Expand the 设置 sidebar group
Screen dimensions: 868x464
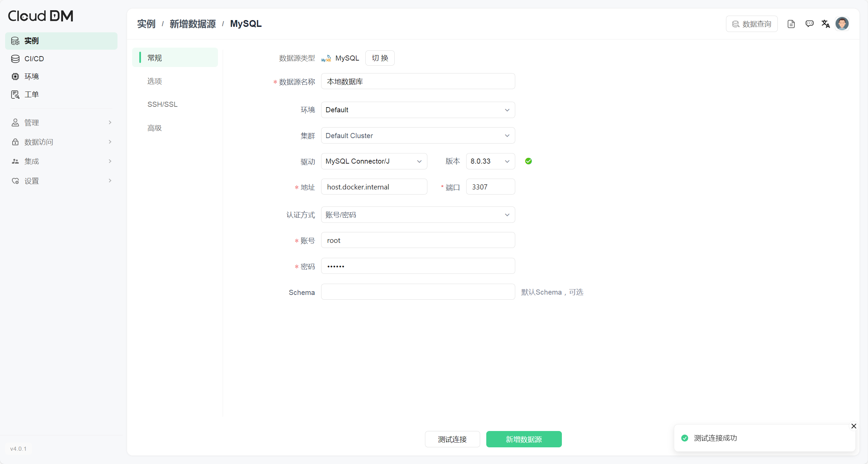(x=61, y=181)
